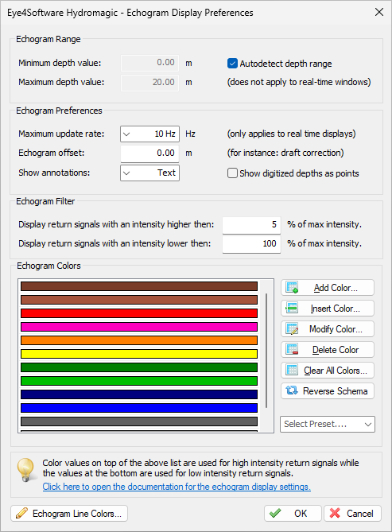Select the magenta color bar
392x532 pixels.
point(139,327)
